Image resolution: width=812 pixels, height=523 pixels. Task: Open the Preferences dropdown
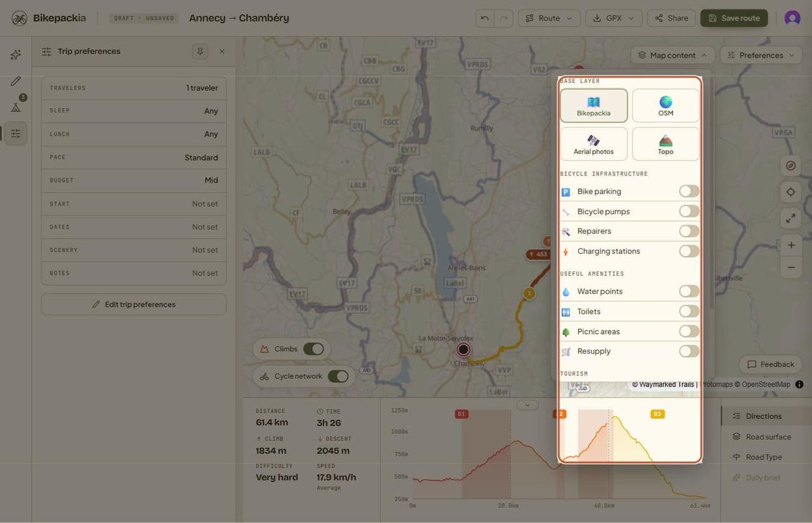(x=761, y=55)
